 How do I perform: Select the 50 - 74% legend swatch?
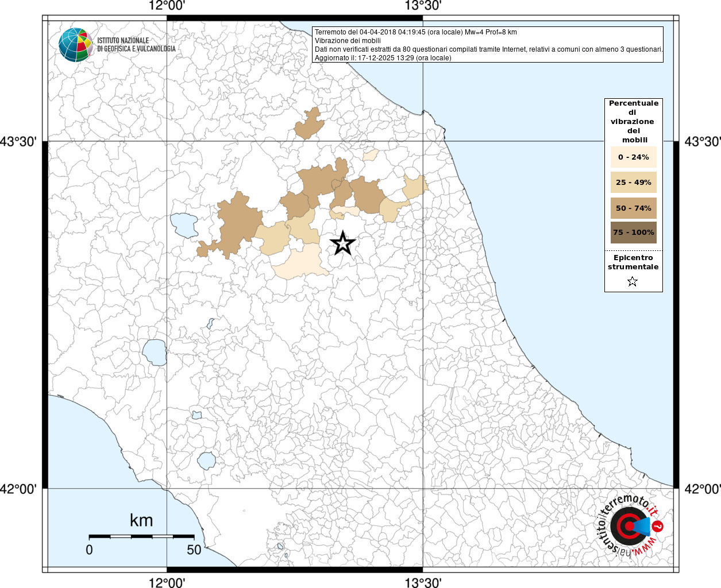(633, 208)
